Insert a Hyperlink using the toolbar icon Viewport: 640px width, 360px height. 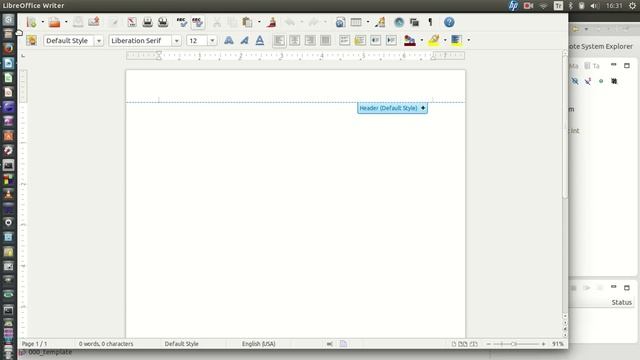(340, 22)
